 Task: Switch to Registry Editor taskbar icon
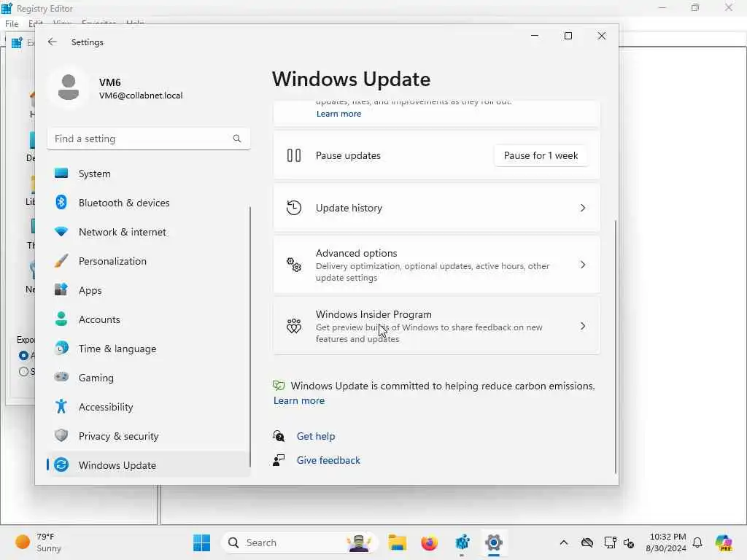pyautogui.click(x=462, y=542)
